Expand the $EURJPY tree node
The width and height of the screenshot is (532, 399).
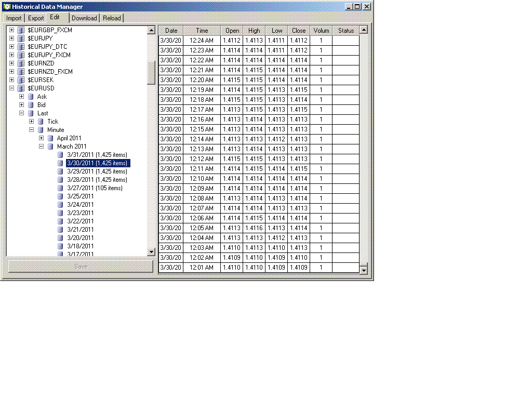click(x=11, y=38)
